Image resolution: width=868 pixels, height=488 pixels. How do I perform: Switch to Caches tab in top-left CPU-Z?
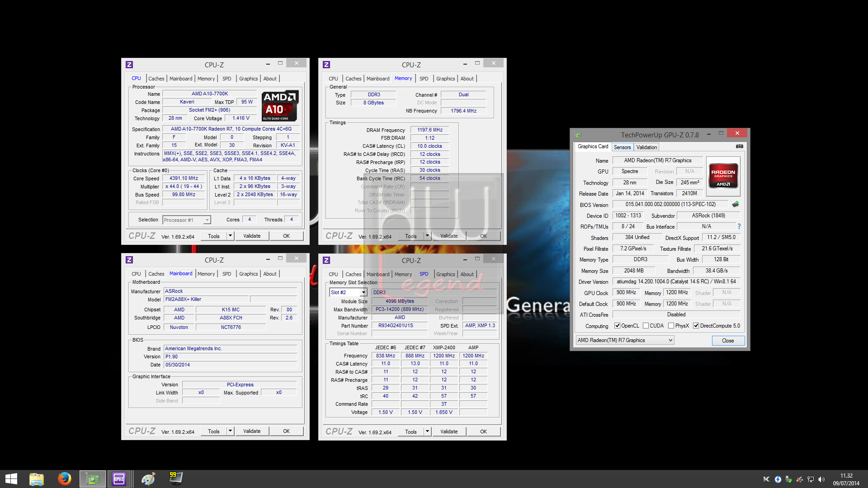156,79
